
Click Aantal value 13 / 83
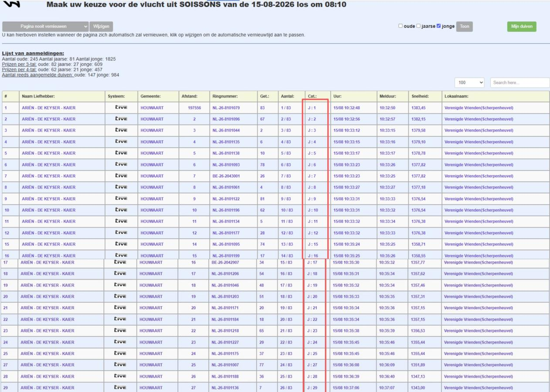(286, 244)
